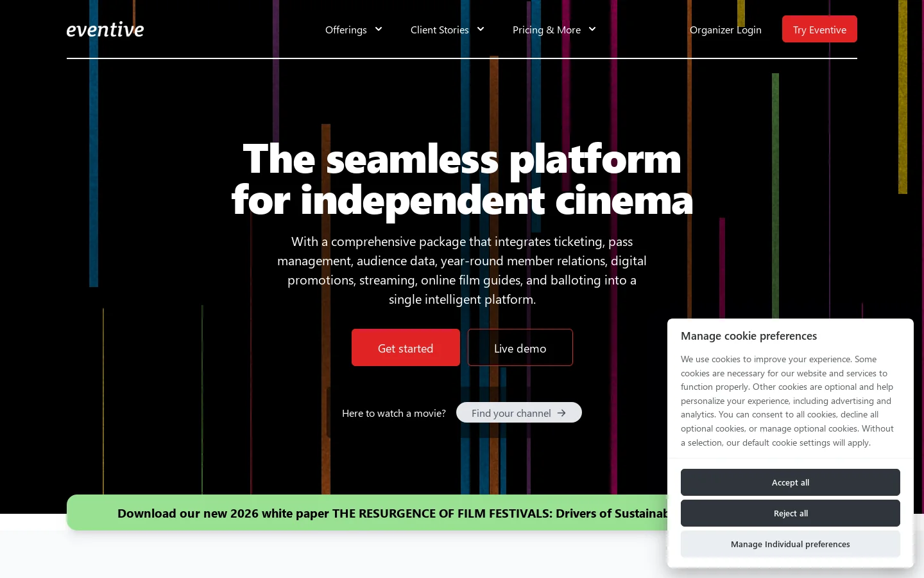Go to Organizer Login
Screen dimensions: 924x578
726,30
